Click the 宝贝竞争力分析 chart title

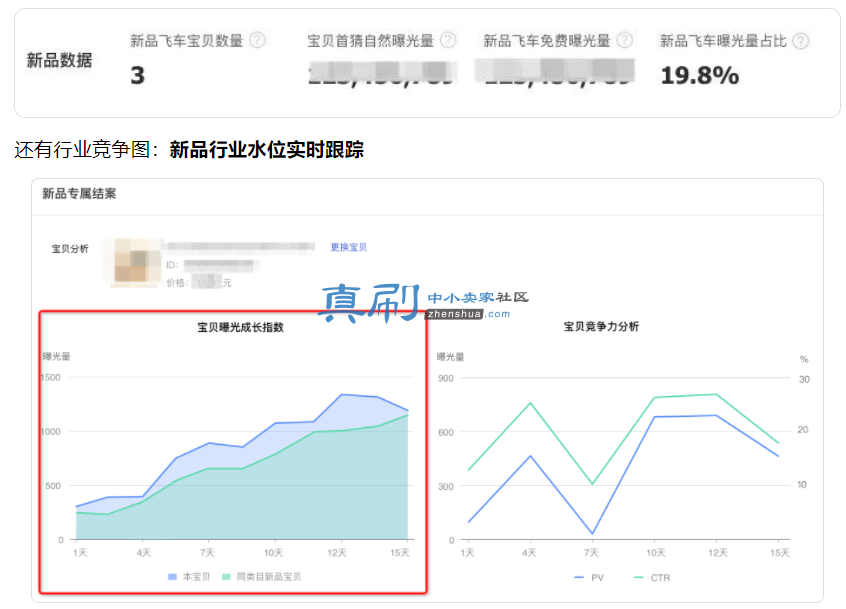point(601,326)
